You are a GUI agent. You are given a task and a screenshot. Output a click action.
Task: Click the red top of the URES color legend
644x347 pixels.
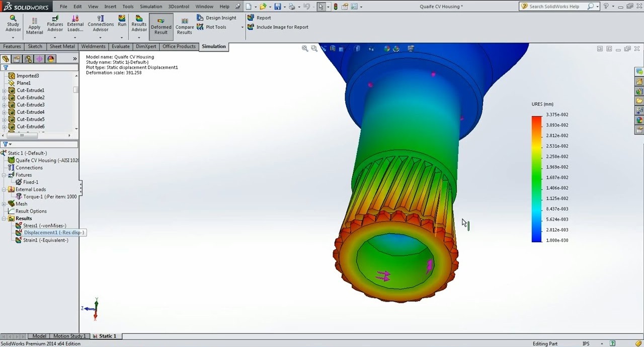(537, 119)
